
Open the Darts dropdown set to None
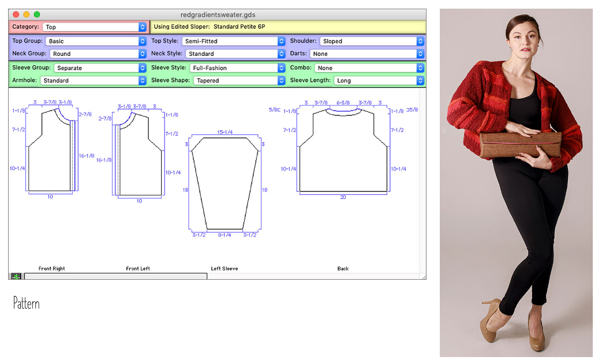pyautogui.click(x=367, y=54)
